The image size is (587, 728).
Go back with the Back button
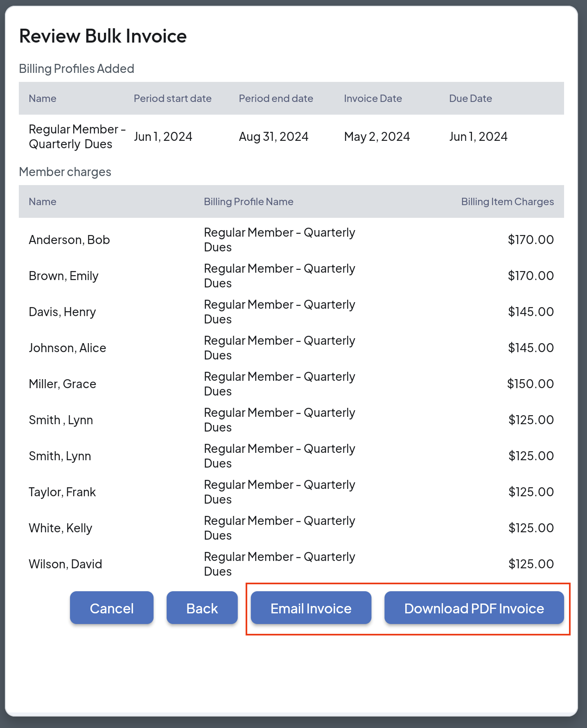202,608
